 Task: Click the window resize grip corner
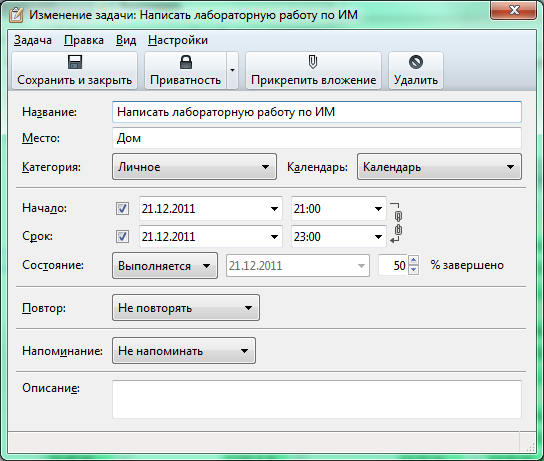click(530, 447)
